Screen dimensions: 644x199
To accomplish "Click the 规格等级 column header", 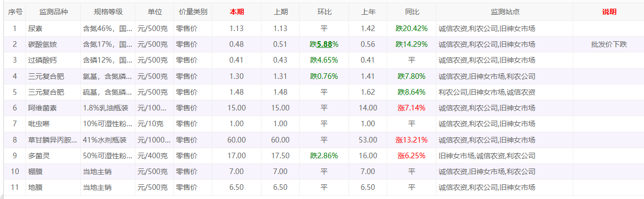I will 108,12.
